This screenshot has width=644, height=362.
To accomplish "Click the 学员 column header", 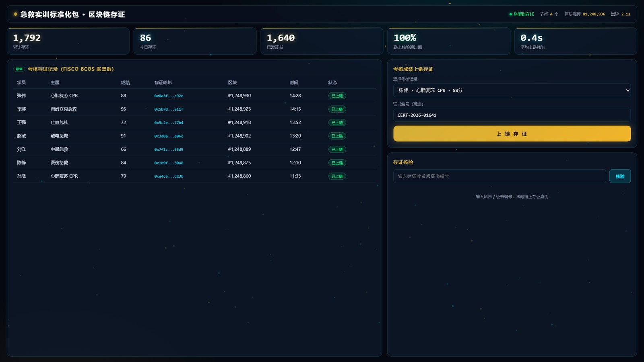I will click(21, 82).
